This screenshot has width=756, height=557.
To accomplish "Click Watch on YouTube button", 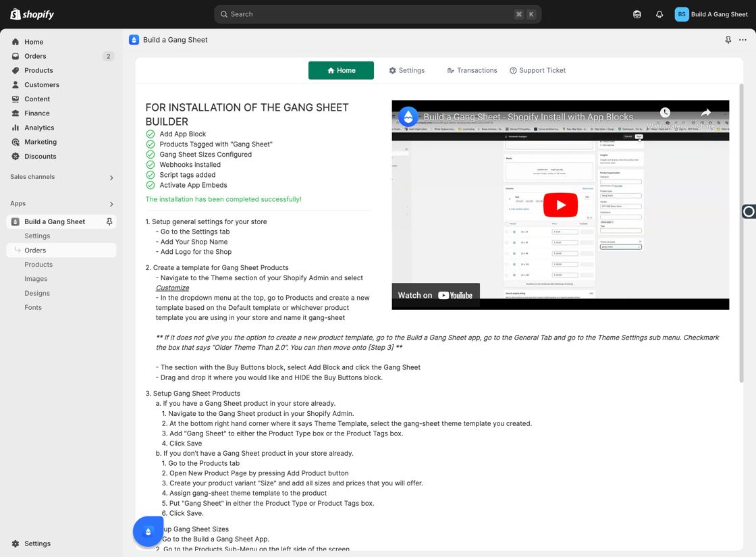I will 435,296.
